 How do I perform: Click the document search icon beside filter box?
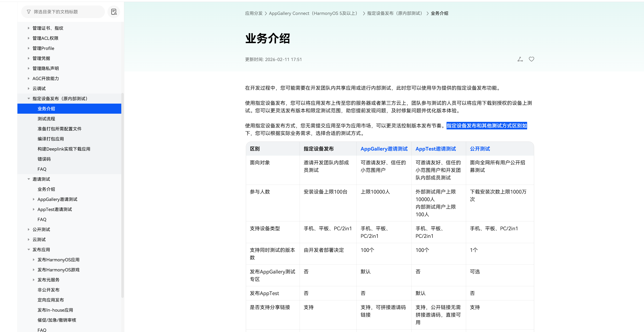coord(114,12)
